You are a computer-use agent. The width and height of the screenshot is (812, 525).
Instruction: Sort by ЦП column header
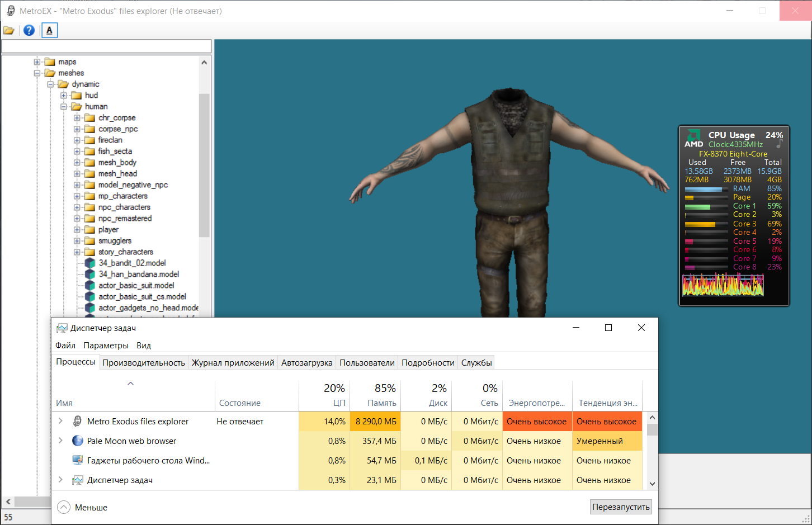(324, 396)
